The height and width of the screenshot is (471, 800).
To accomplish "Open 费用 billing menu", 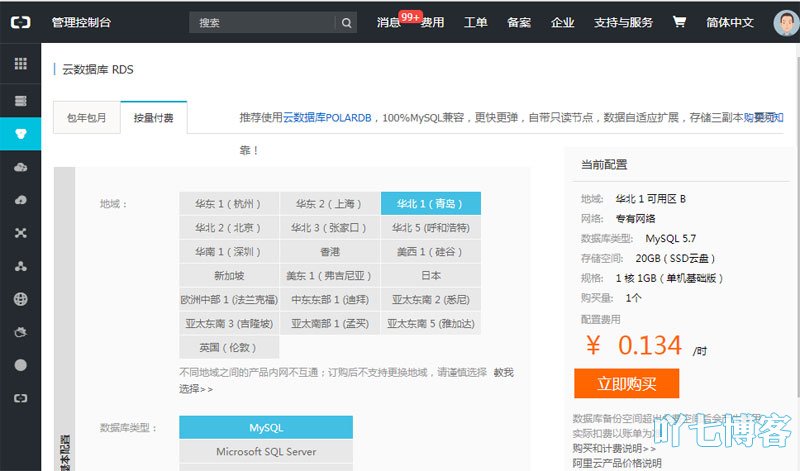I will (x=433, y=22).
